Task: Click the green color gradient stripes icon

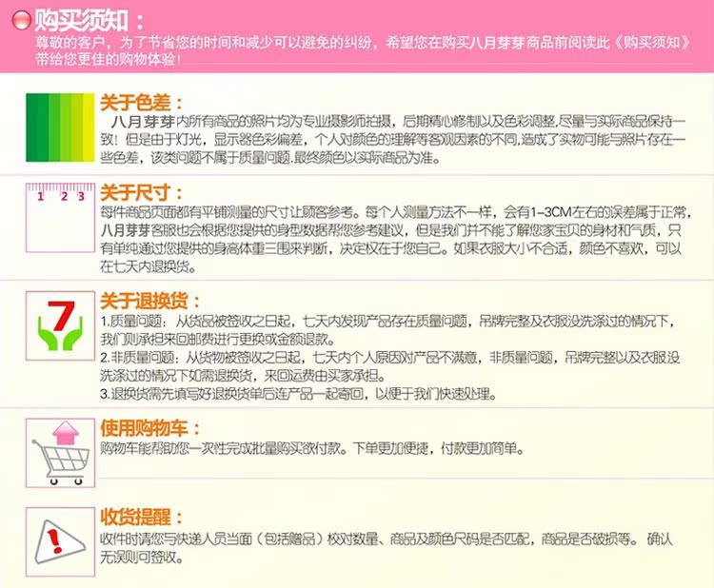Action: (x=60, y=127)
